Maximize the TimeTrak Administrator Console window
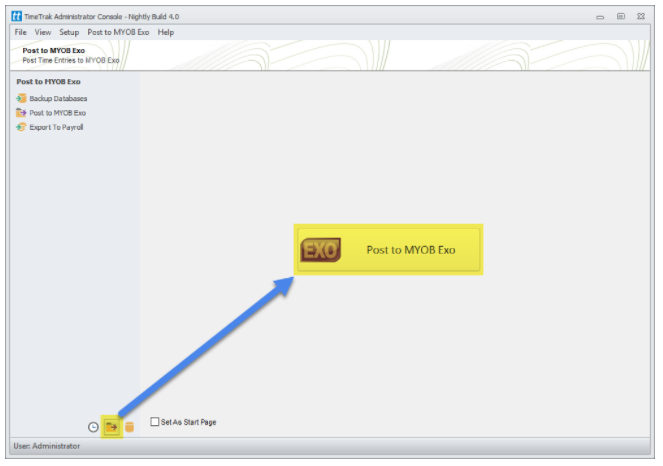 (x=621, y=16)
